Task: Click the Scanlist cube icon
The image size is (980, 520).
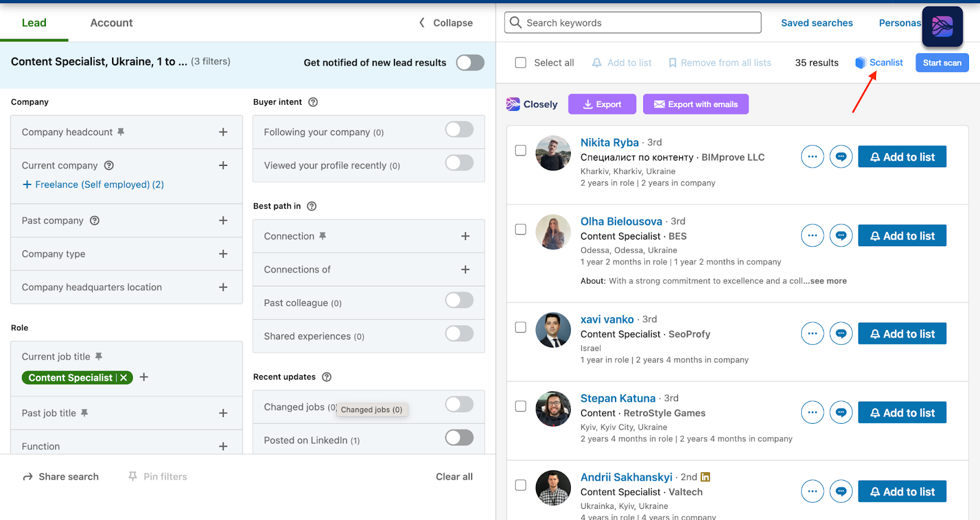Action: click(861, 62)
